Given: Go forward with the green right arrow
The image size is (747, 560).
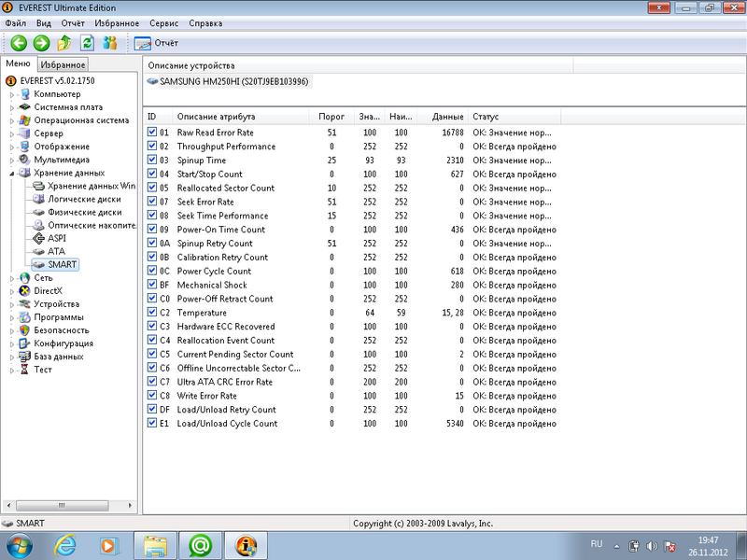Looking at the screenshot, I should pyautogui.click(x=41, y=43).
